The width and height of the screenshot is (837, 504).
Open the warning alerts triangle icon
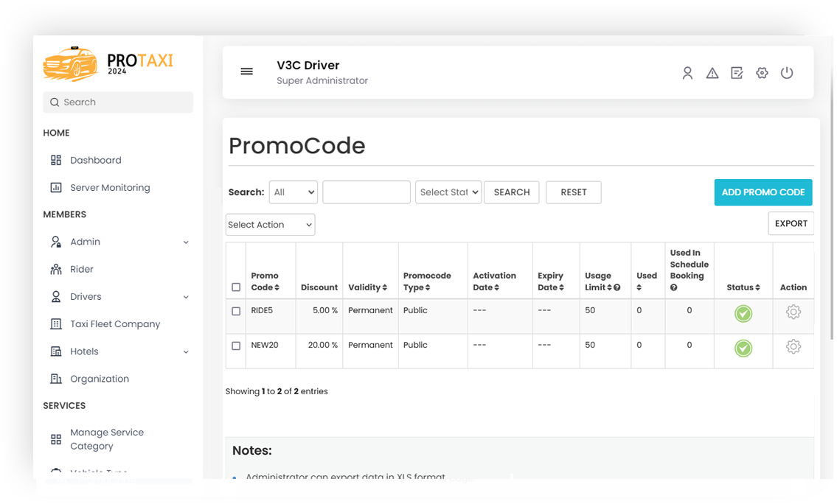click(712, 73)
